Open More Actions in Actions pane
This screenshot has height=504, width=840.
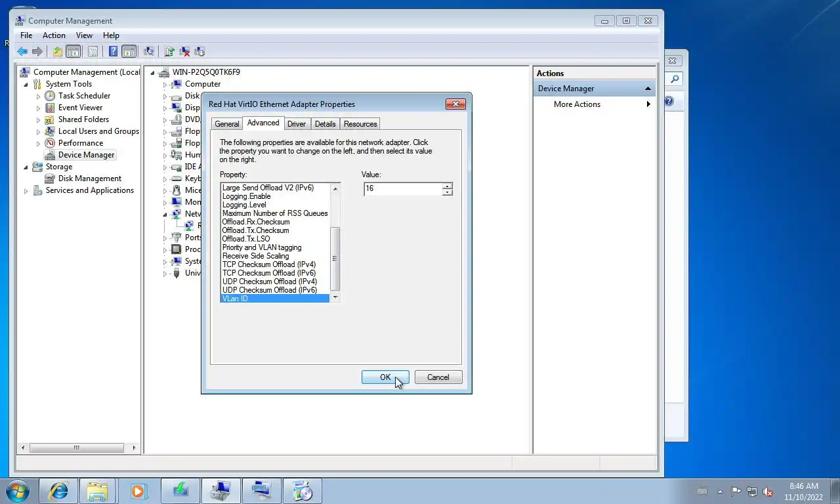coord(577,104)
